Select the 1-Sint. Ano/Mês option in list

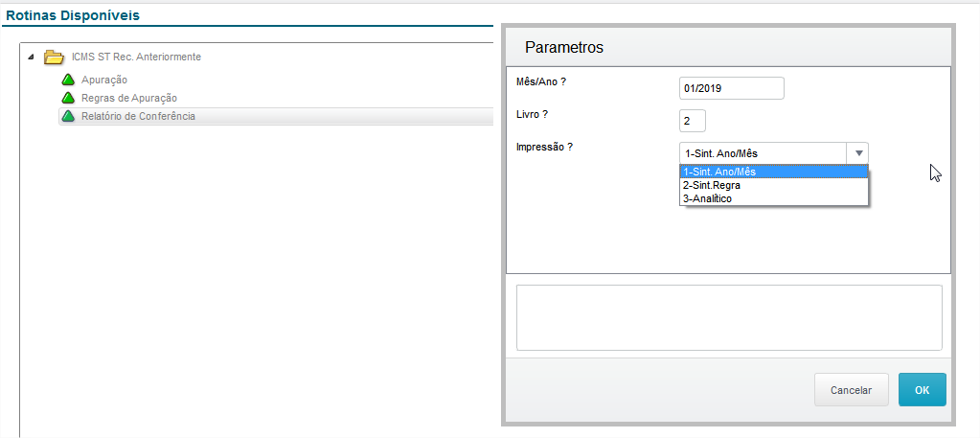pos(773,172)
